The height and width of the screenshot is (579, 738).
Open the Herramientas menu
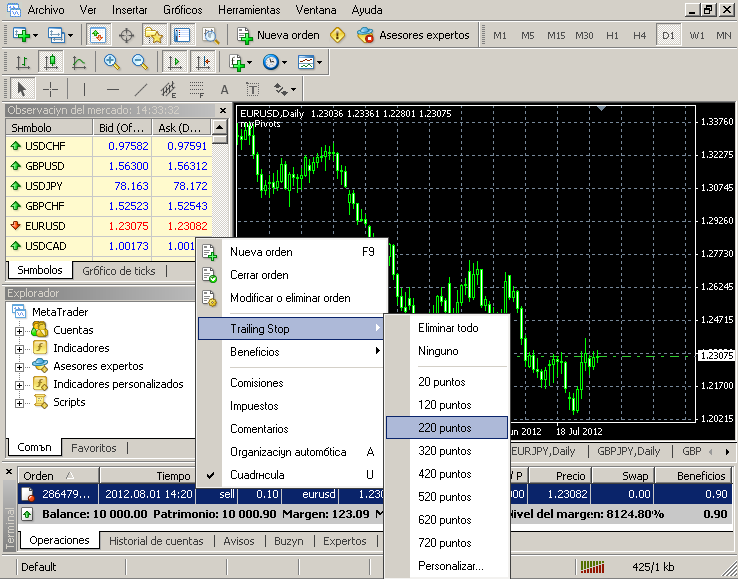coord(248,9)
